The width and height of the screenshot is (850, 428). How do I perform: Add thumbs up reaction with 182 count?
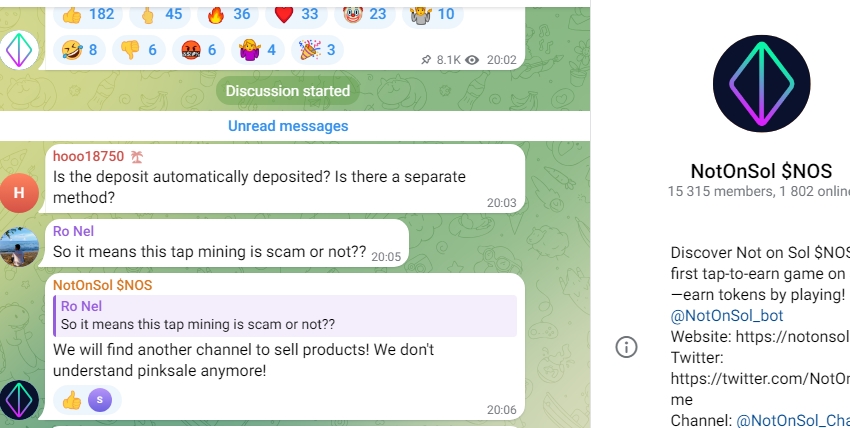tap(88, 15)
